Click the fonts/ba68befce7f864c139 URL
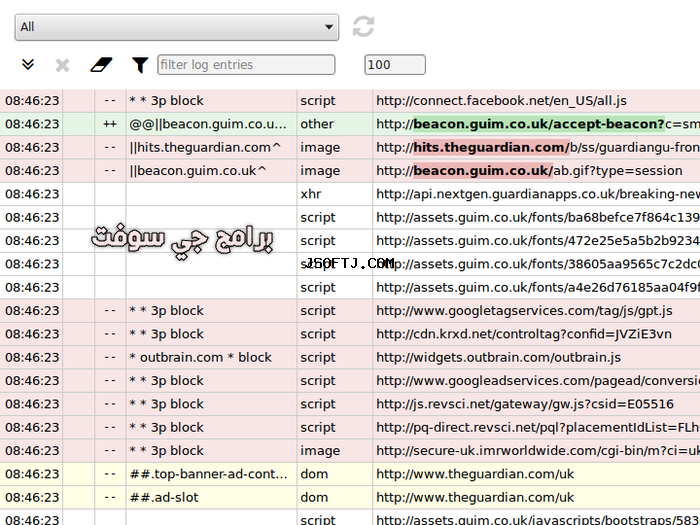This screenshot has height=525, width=700. (x=538, y=217)
